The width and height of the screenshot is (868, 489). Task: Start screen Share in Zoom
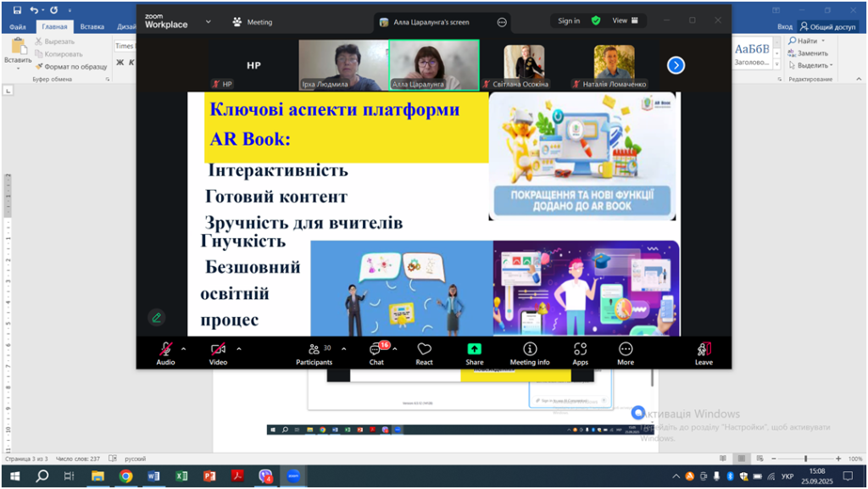click(475, 353)
